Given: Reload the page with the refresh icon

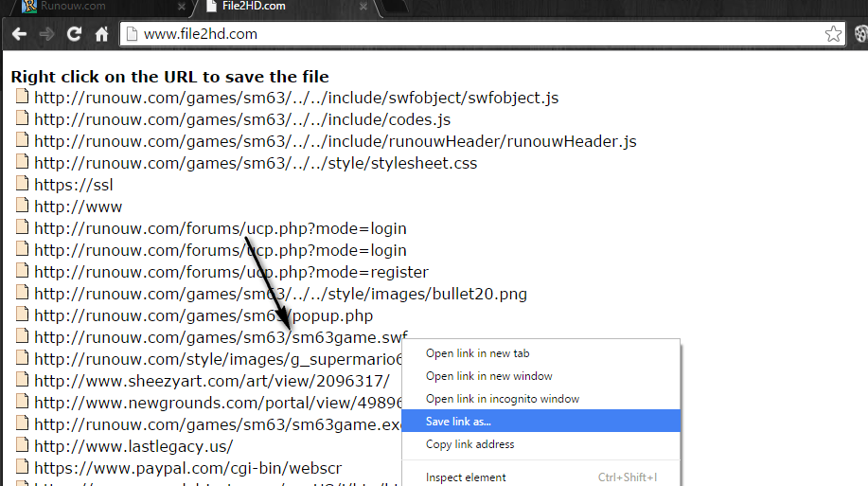Looking at the screenshot, I should [74, 34].
